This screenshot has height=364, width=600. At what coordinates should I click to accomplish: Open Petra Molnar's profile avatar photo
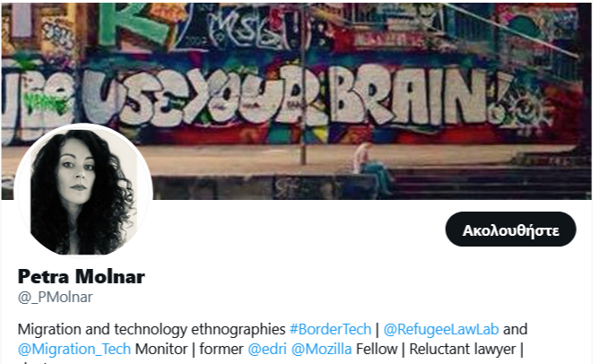(x=83, y=192)
